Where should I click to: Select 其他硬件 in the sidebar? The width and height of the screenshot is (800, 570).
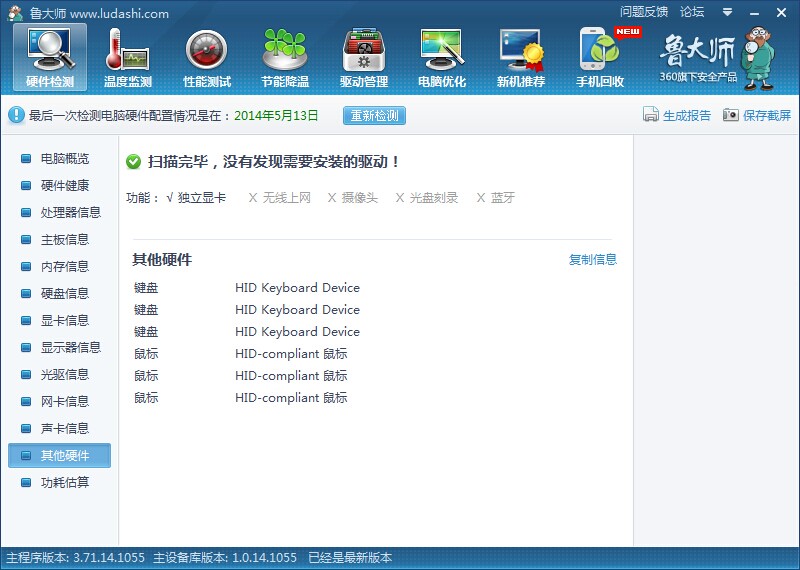click(59, 455)
